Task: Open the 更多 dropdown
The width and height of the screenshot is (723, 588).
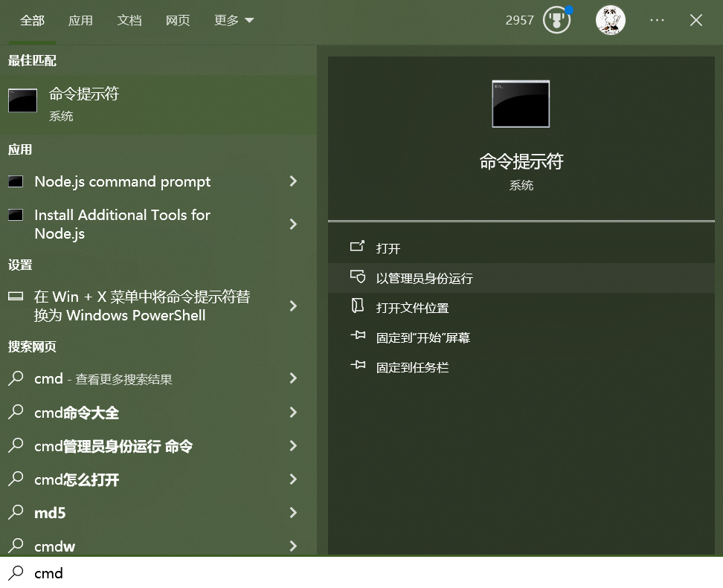Action: point(234,21)
